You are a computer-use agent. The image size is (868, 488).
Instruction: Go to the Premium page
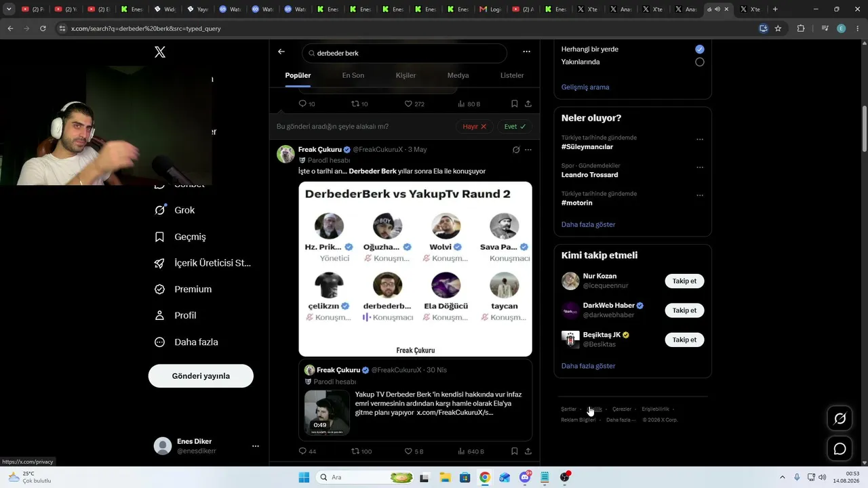point(183,289)
